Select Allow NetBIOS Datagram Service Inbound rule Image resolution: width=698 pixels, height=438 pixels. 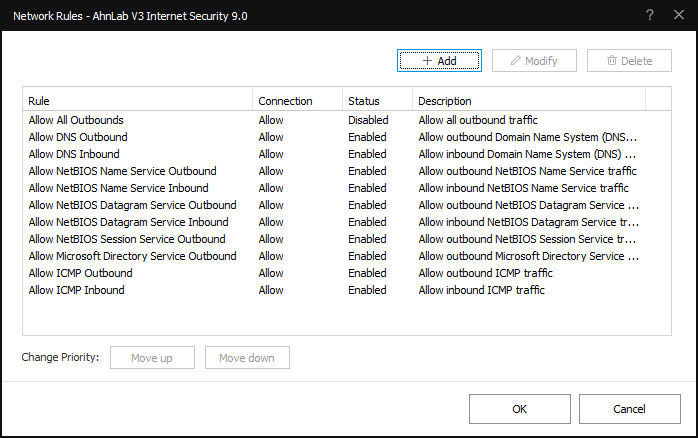coord(347,222)
